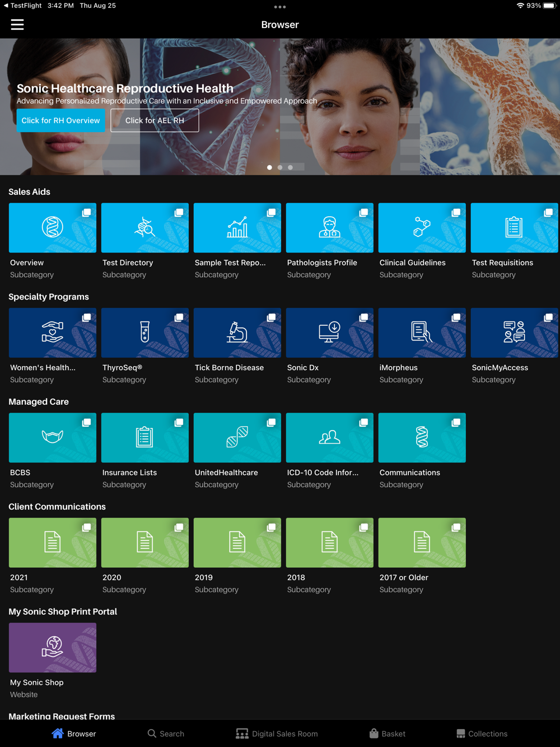
Task: Click the 'Click for AEL RH' button
Action: coord(155,120)
